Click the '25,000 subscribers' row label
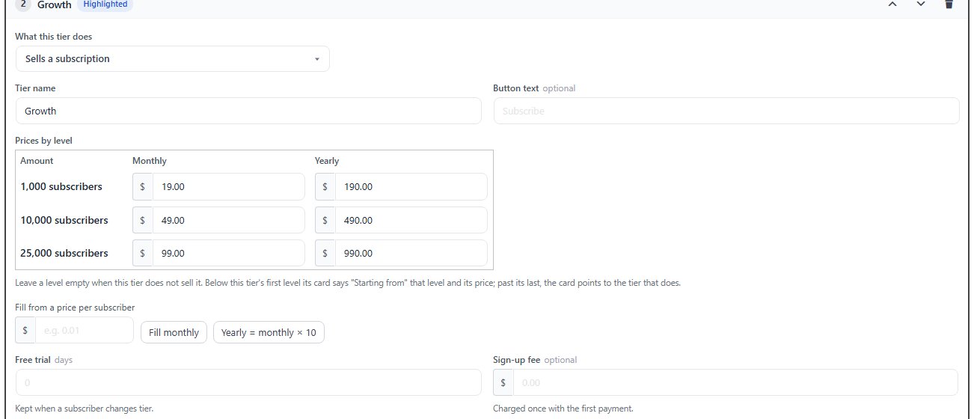The image size is (980, 419). pyautogui.click(x=64, y=253)
